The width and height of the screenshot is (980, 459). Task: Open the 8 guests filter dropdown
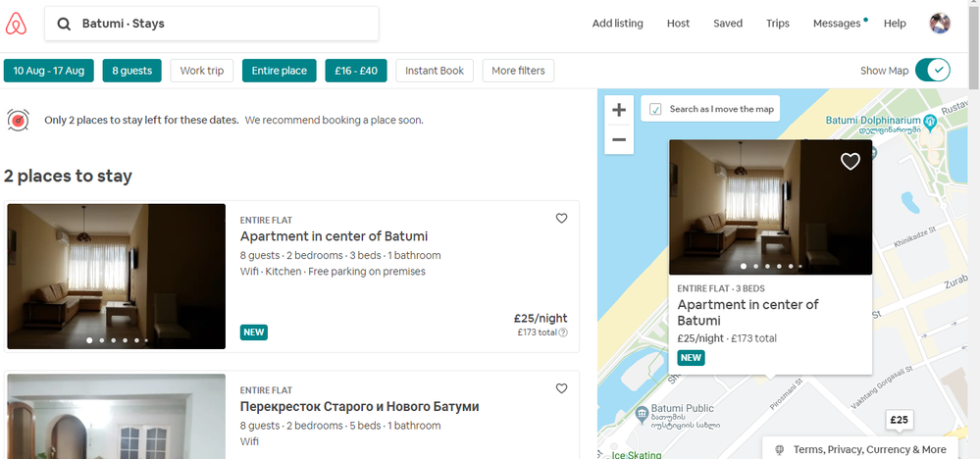click(x=131, y=71)
